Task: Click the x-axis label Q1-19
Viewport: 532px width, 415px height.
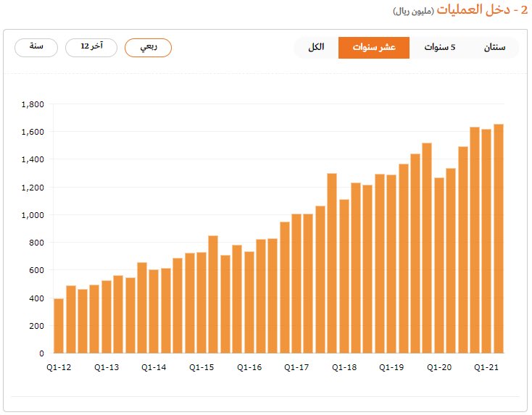Action: [x=391, y=367]
